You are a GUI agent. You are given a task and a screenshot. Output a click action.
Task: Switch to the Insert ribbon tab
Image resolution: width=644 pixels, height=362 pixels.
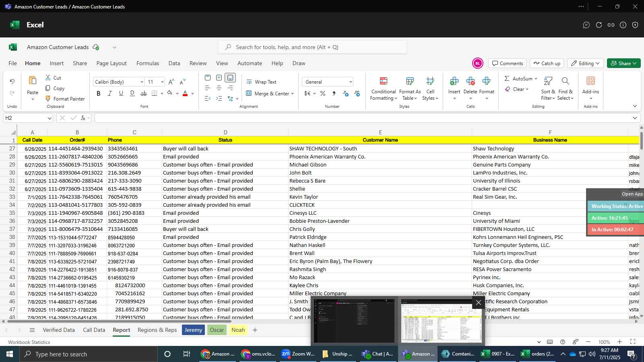tap(57, 63)
